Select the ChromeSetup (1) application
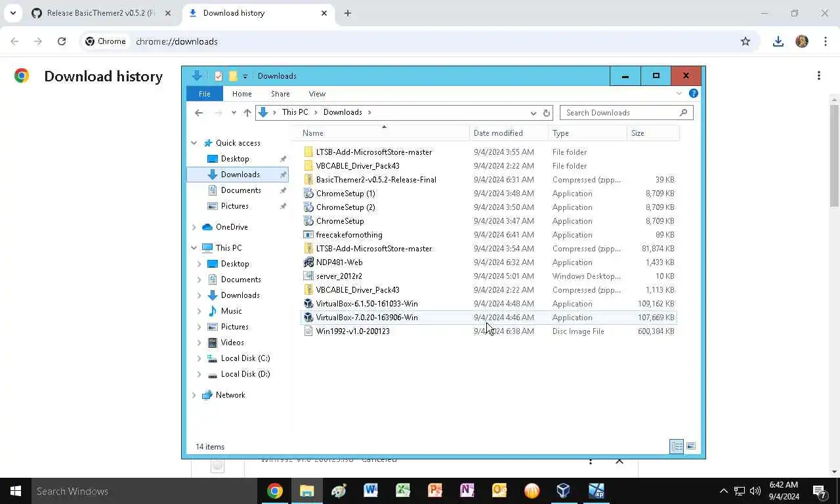Screen dimensions: 840x504 tap(489, 194)
